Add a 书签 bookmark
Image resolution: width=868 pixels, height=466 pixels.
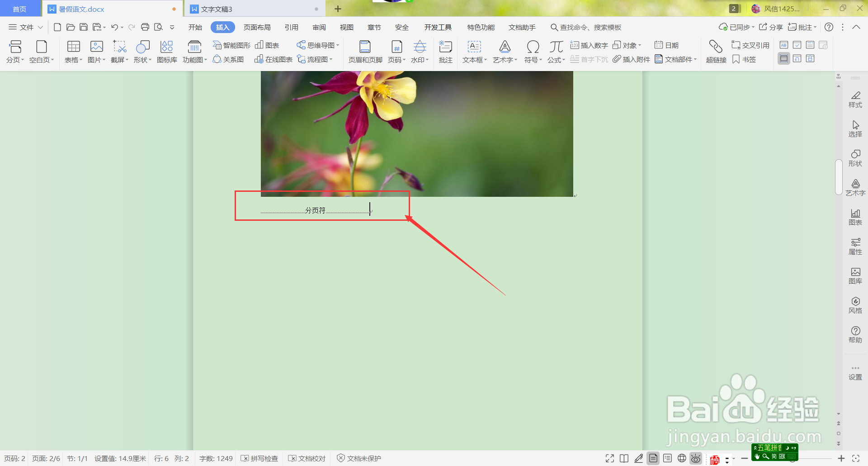point(744,59)
